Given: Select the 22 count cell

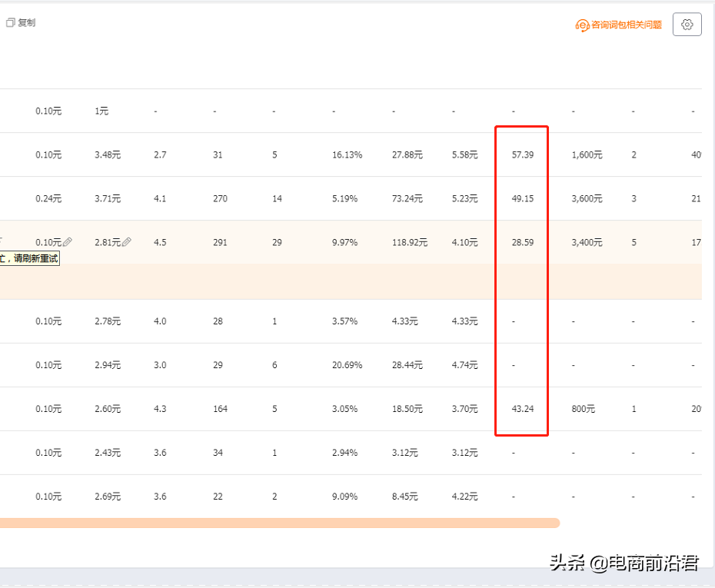Looking at the screenshot, I should [218, 497].
